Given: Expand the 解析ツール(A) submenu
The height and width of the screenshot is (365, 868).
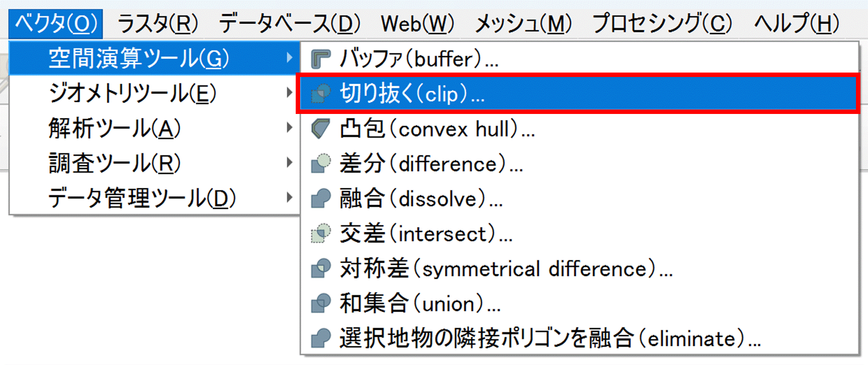Looking at the screenshot, I should [x=289, y=128].
